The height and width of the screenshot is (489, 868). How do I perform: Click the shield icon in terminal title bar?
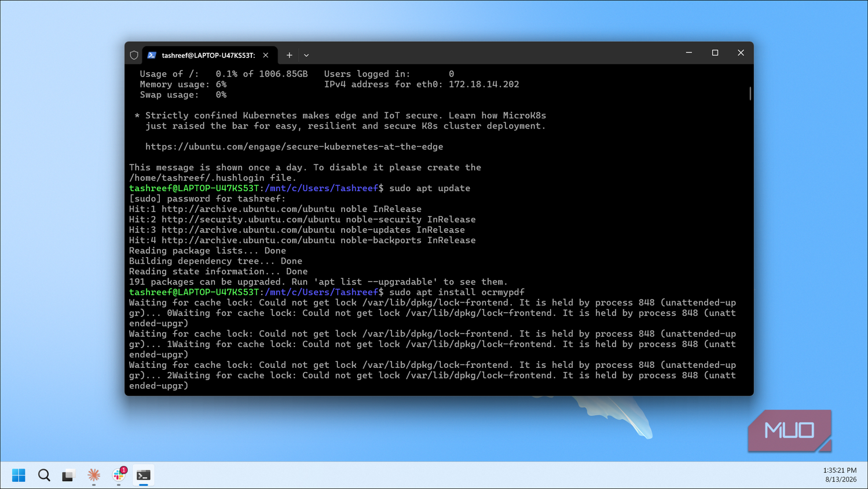pos(134,55)
